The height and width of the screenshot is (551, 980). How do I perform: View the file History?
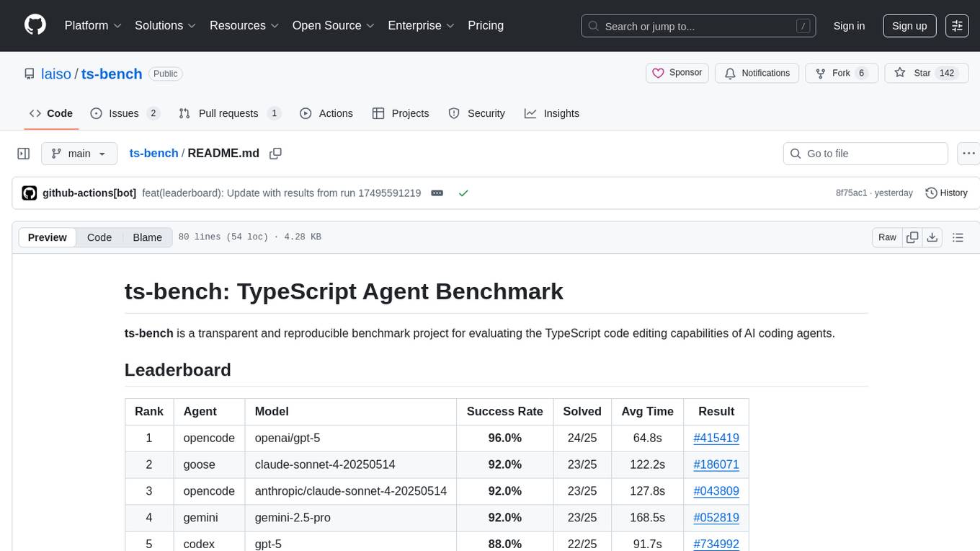pos(946,193)
